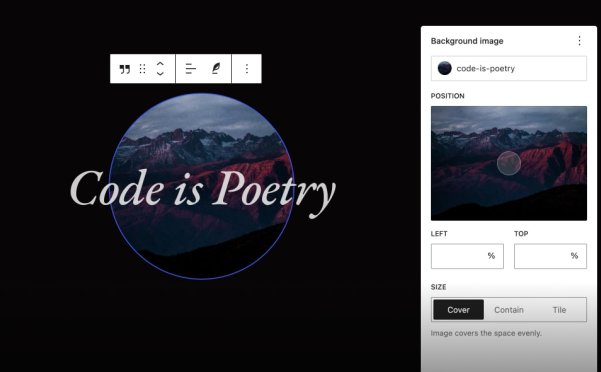
Task: Click inside the Left position input field
Action: point(467,256)
